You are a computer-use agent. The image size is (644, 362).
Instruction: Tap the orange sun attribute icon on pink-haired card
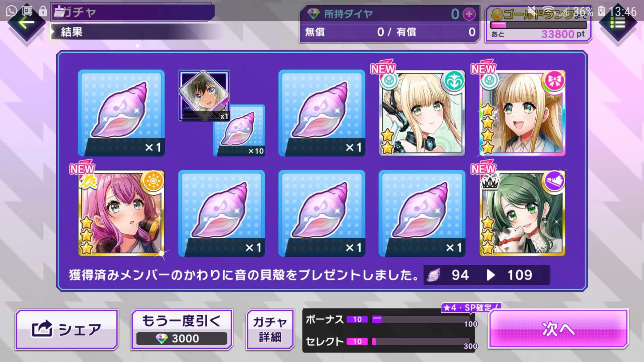click(x=153, y=181)
